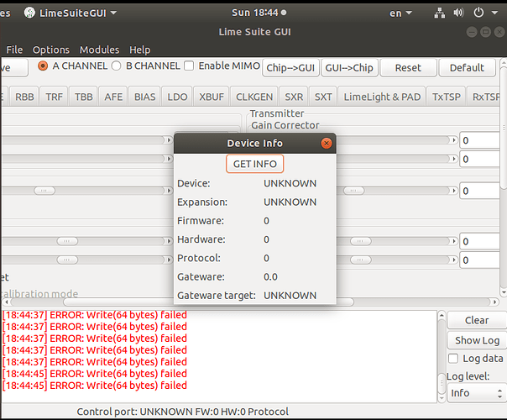Select the A CHANNEL radio button

pos(43,66)
